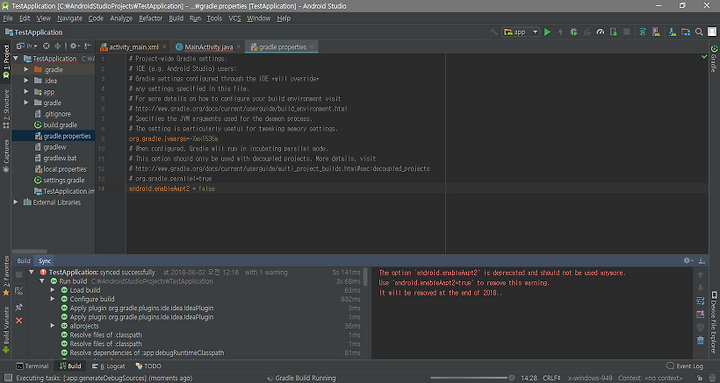
Task: Select the Sync tab in Build panel
Action: [45, 261]
